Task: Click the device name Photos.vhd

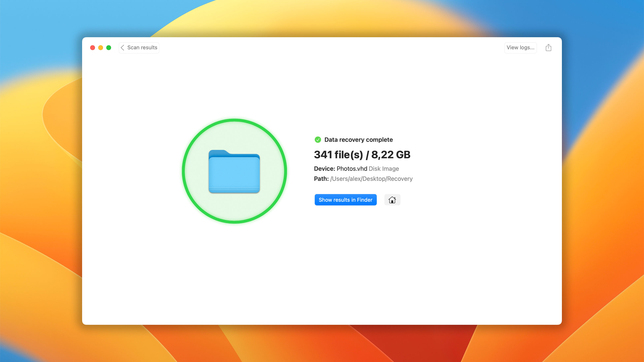Action: (x=352, y=169)
